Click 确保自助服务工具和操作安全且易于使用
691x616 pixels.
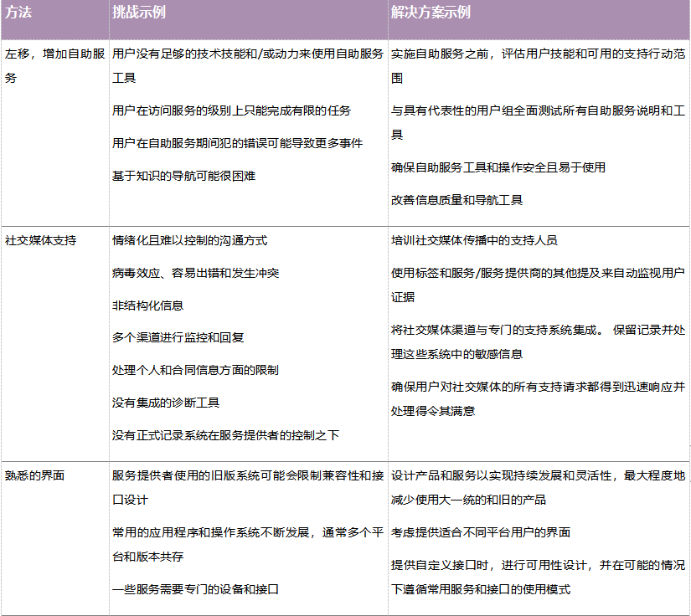click(x=498, y=167)
